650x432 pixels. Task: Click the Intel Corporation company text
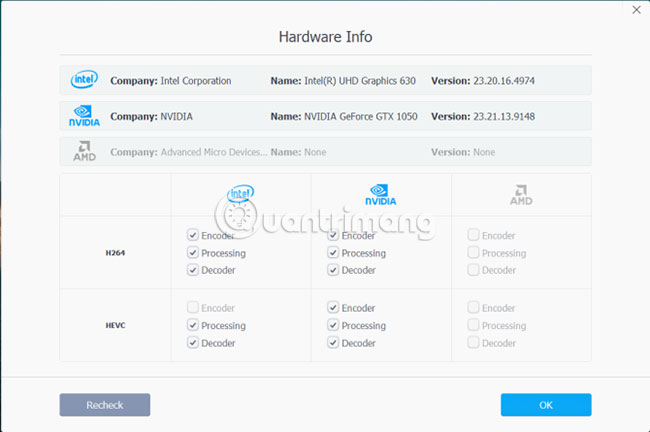tap(196, 81)
